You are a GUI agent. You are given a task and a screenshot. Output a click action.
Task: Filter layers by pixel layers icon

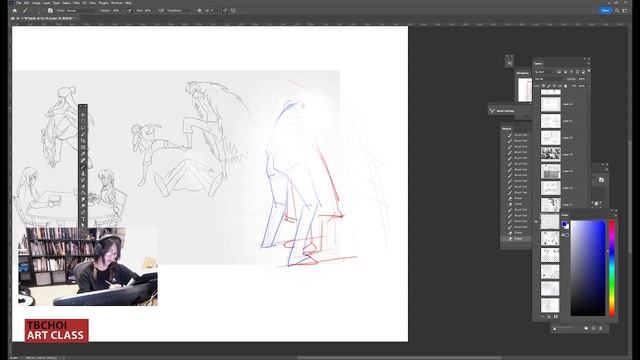coord(559,72)
